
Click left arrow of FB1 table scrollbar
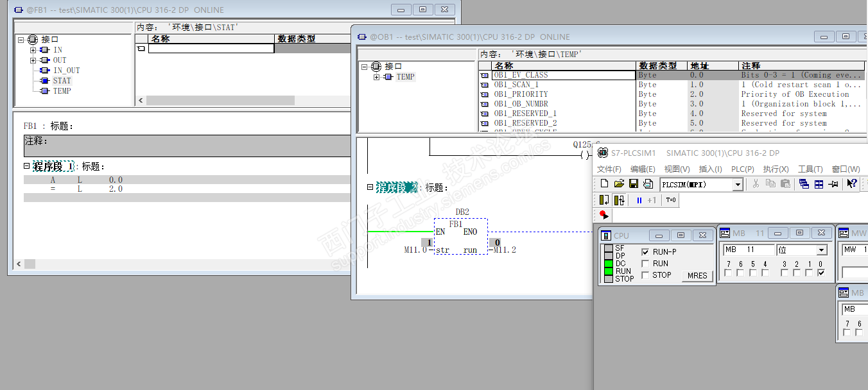(141, 101)
